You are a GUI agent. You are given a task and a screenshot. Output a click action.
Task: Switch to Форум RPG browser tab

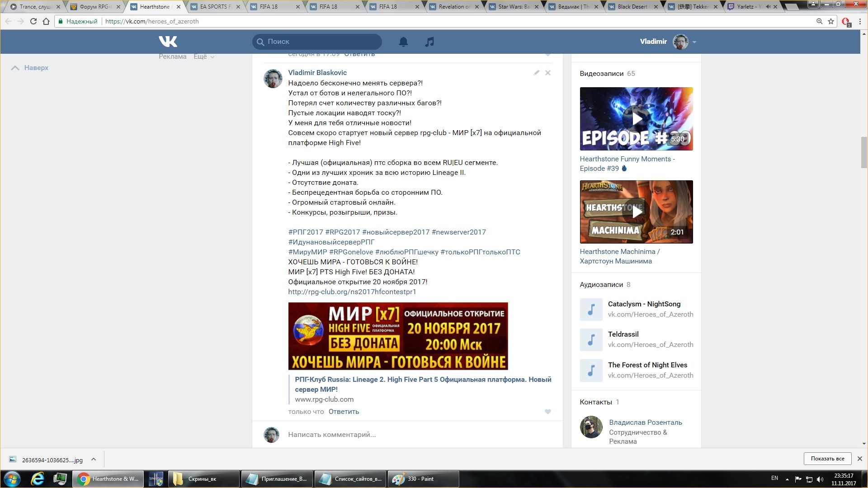click(x=96, y=7)
